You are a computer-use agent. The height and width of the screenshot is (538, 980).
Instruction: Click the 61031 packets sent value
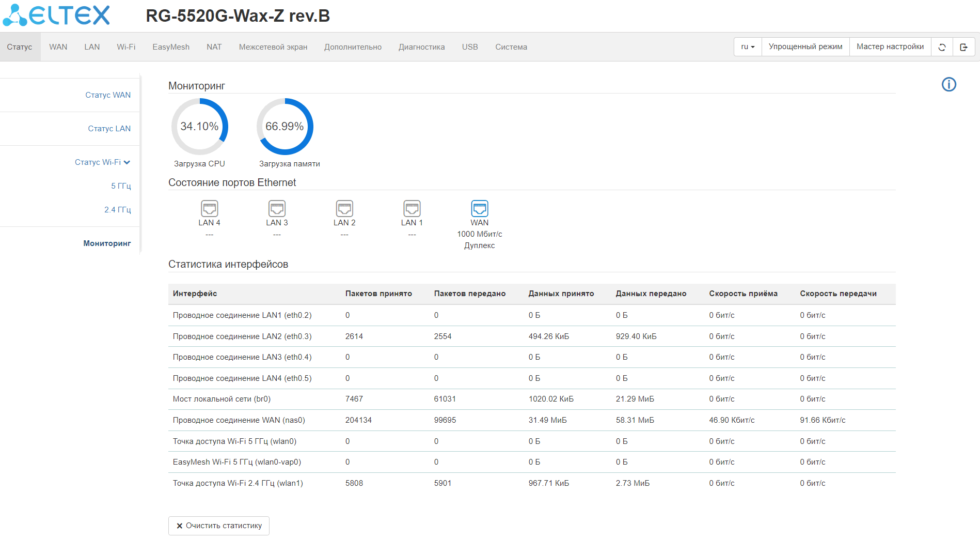[x=445, y=399]
